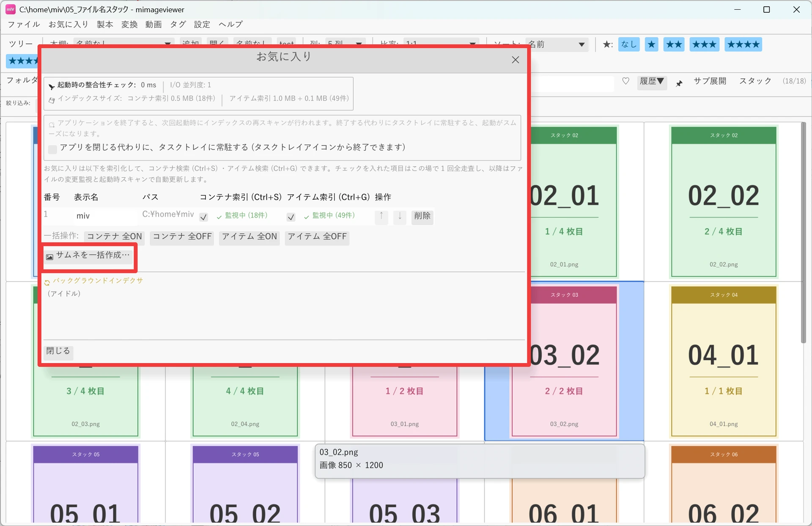Click the heart favorite icon
Image resolution: width=812 pixels, height=526 pixels.
tap(625, 81)
